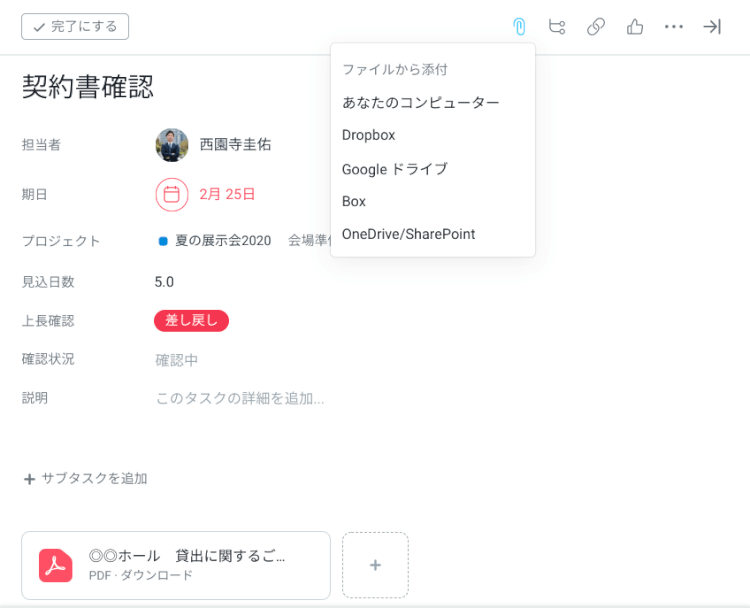The width and height of the screenshot is (750, 608).
Task: Close task pane with arrow-to-bar icon
Action: [x=712, y=27]
